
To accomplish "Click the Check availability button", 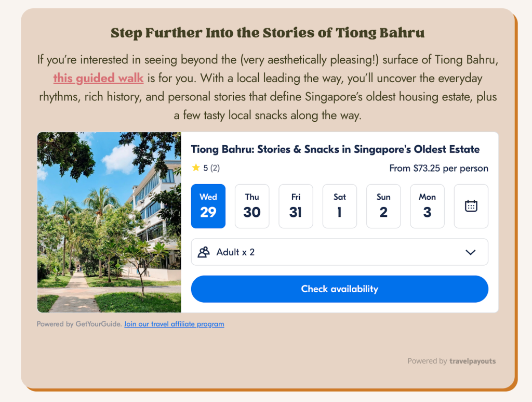I will pyautogui.click(x=339, y=289).
